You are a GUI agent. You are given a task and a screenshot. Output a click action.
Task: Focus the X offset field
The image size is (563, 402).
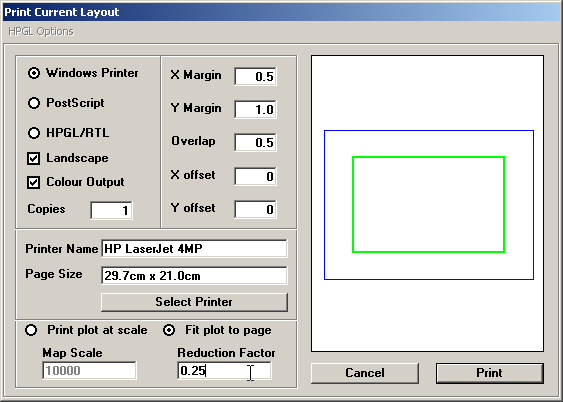255,176
